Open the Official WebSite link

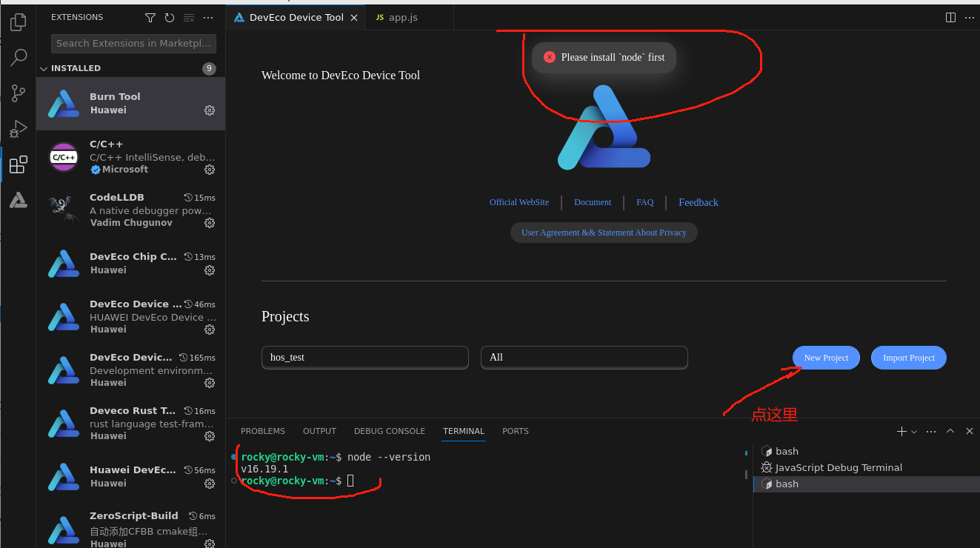pos(519,202)
